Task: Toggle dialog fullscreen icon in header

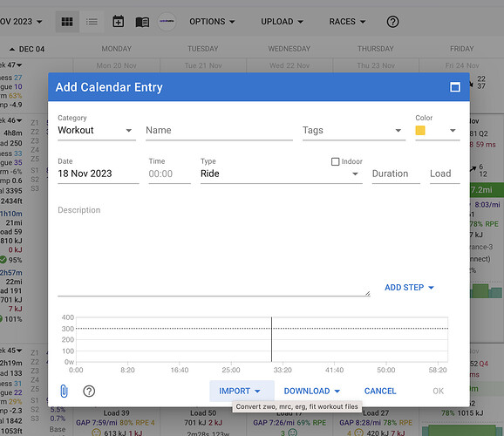Action: pyautogui.click(x=455, y=87)
